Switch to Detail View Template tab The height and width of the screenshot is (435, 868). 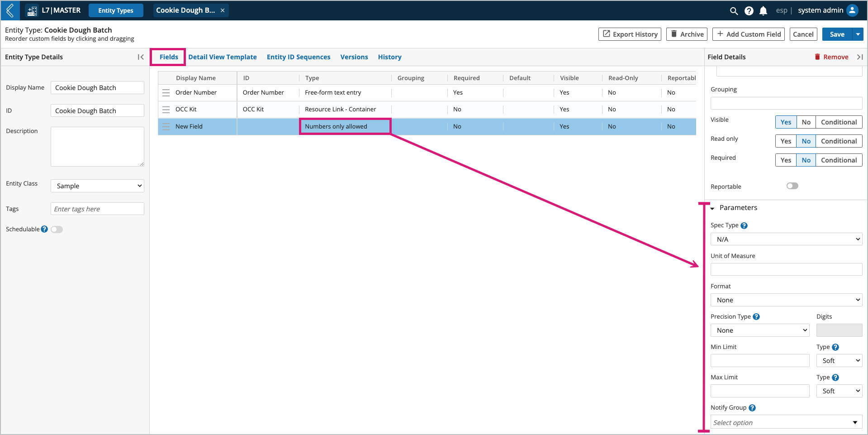click(x=223, y=57)
